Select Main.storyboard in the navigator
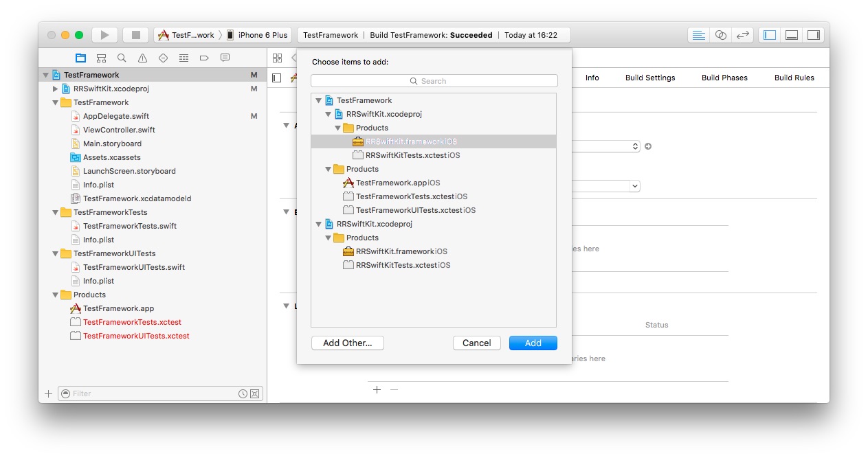Image resolution: width=868 pixels, height=458 pixels. coord(112,144)
